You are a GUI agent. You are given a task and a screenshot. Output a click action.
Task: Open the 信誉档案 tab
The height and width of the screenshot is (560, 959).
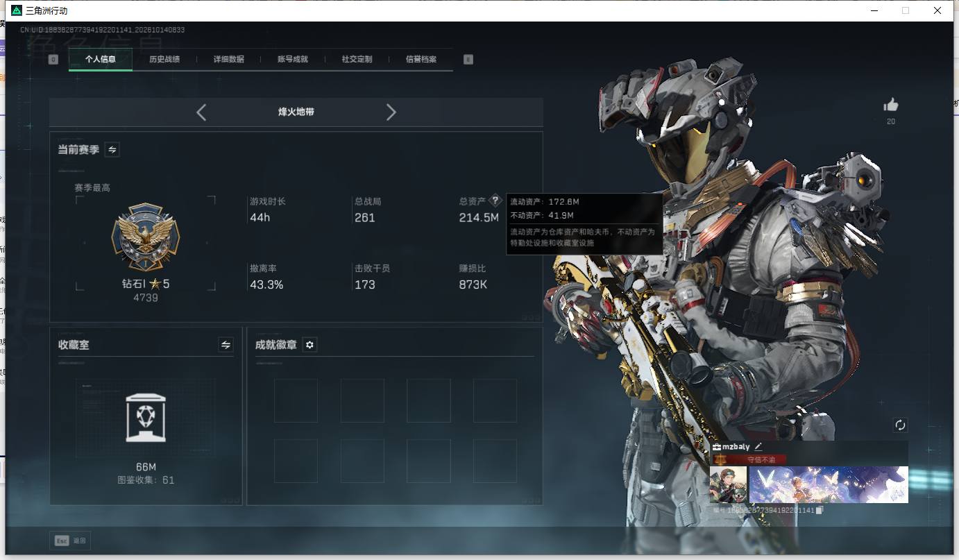coord(421,60)
